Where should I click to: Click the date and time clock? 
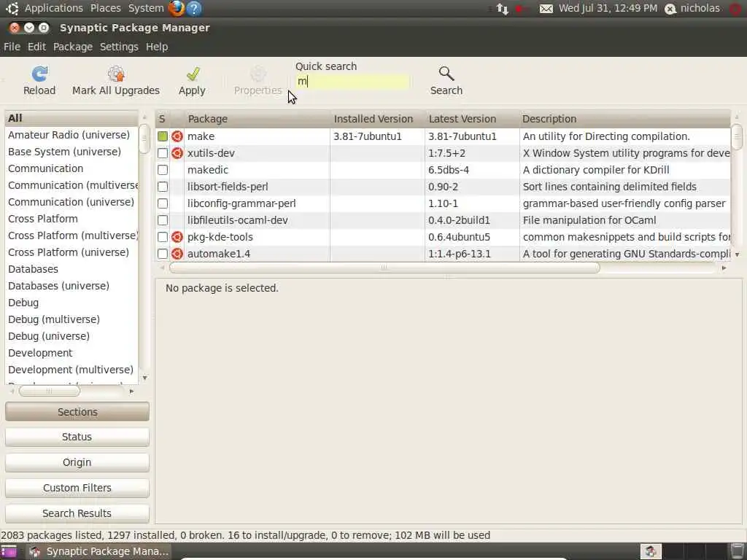[x=608, y=8]
